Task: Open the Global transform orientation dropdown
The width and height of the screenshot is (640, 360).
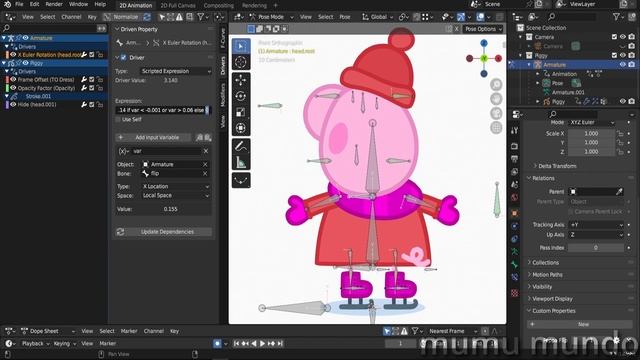Action: pyautogui.click(x=378, y=17)
